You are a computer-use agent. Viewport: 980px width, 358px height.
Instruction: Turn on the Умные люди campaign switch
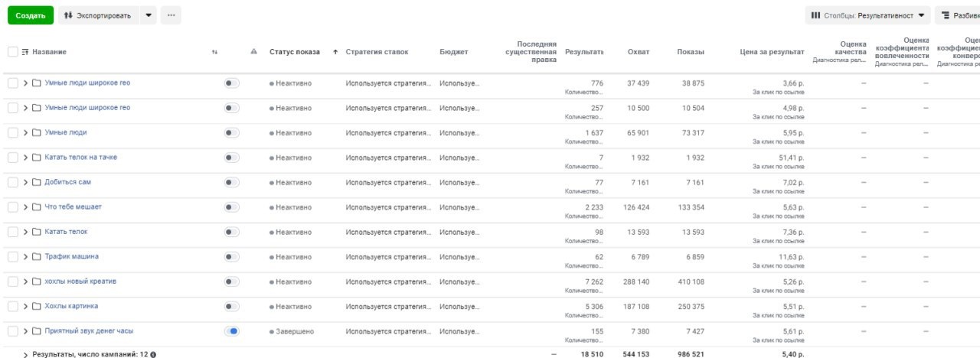[231, 132]
